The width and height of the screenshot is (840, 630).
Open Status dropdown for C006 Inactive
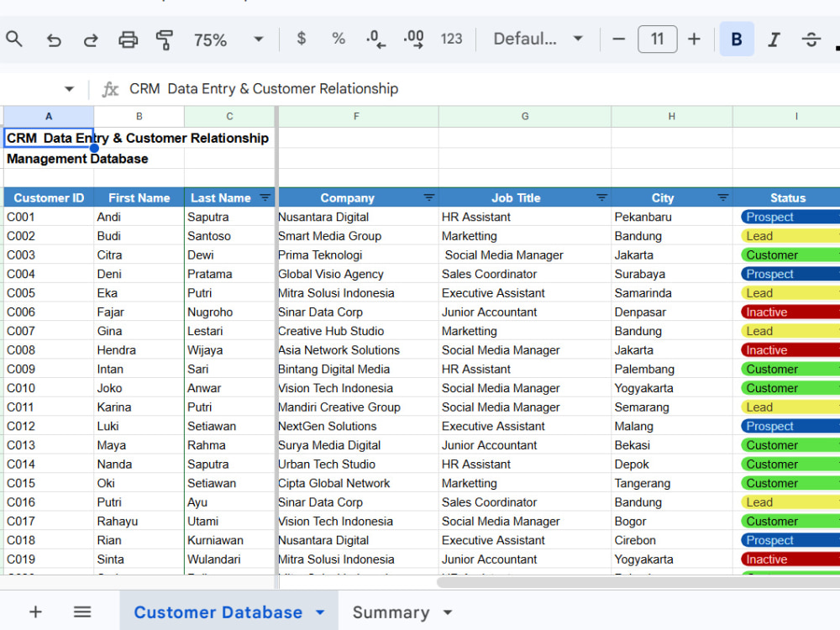[790, 312]
